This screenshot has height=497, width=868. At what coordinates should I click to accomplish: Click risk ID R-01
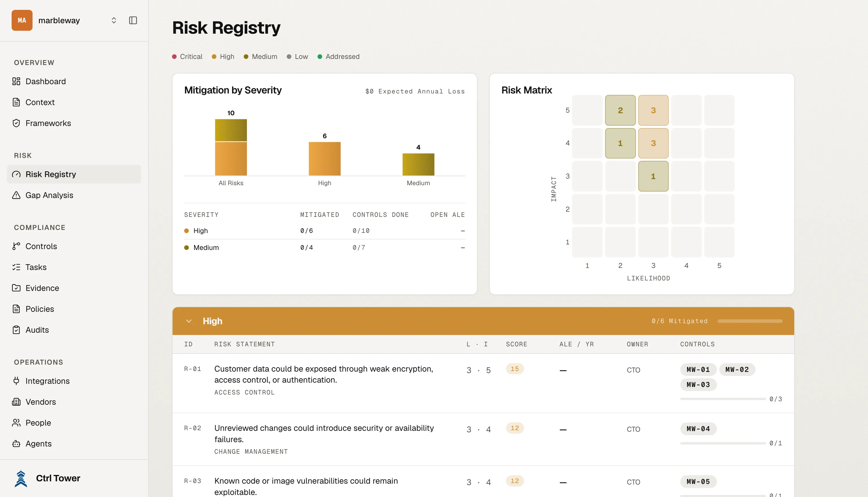(193, 369)
